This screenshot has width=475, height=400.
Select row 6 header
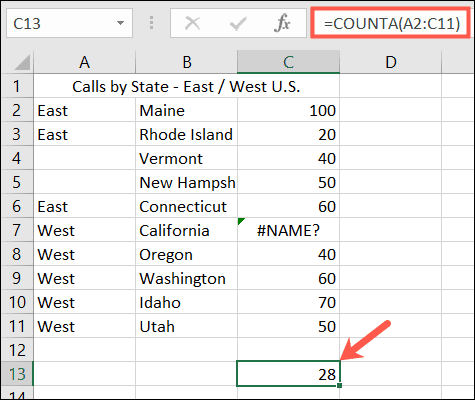pyautogui.click(x=17, y=206)
